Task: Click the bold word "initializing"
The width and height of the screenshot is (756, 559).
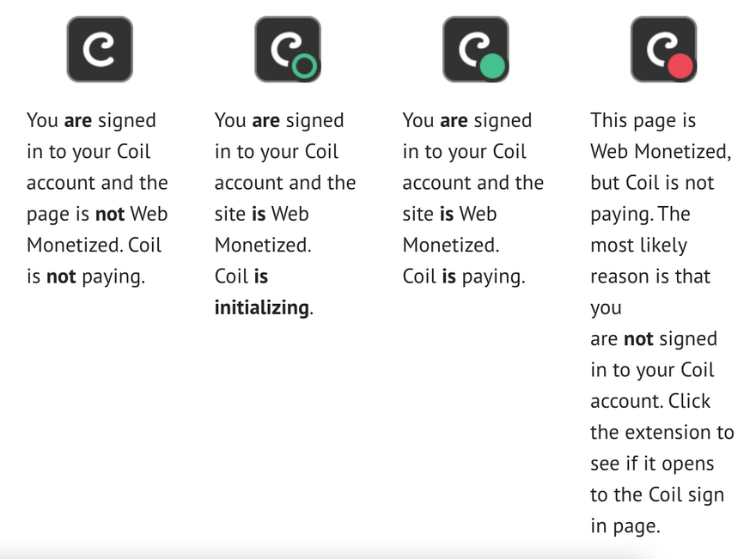Action: click(x=261, y=307)
